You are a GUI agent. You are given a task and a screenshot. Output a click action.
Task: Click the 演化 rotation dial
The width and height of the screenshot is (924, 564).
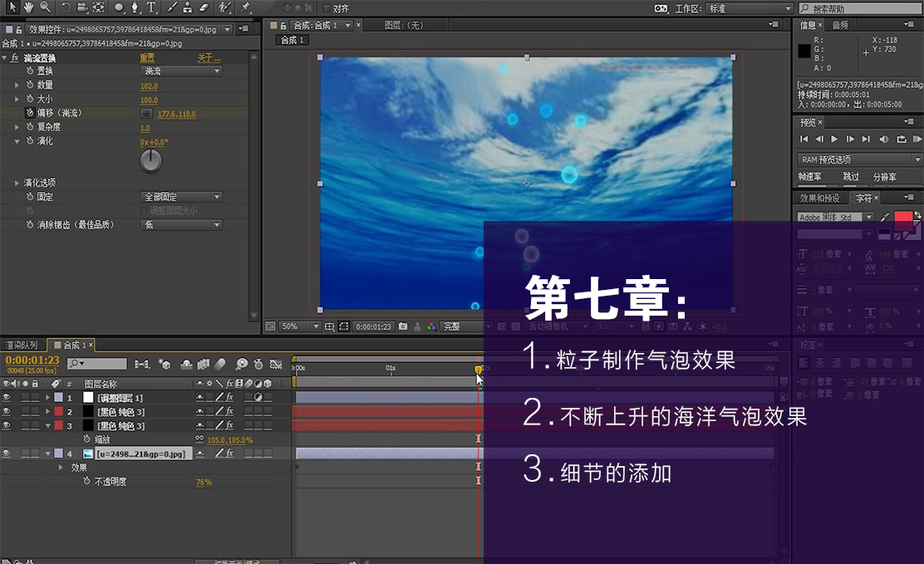point(151,160)
